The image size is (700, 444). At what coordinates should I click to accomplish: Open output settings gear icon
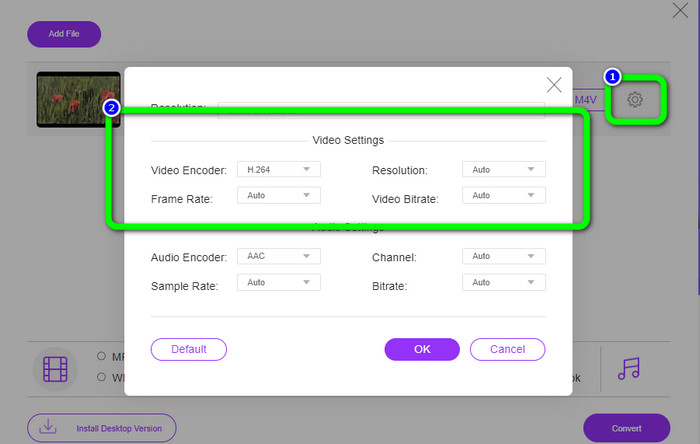tap(634, 100)
